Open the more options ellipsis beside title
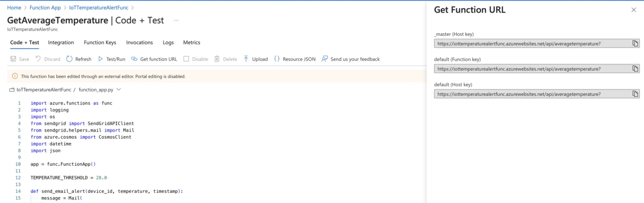Viewport: 644px width, 203px height. tap(176, 21)
